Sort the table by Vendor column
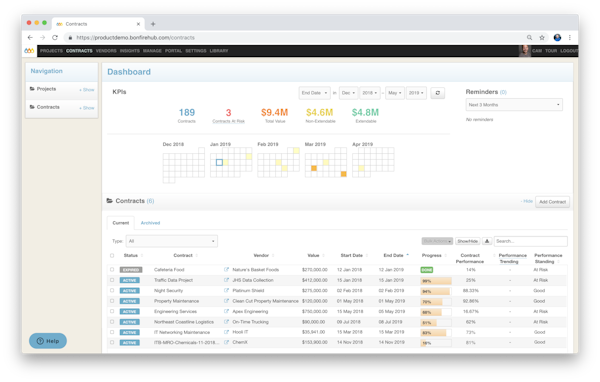The width and height of the screenshot is (600, 382). (261, 255)
